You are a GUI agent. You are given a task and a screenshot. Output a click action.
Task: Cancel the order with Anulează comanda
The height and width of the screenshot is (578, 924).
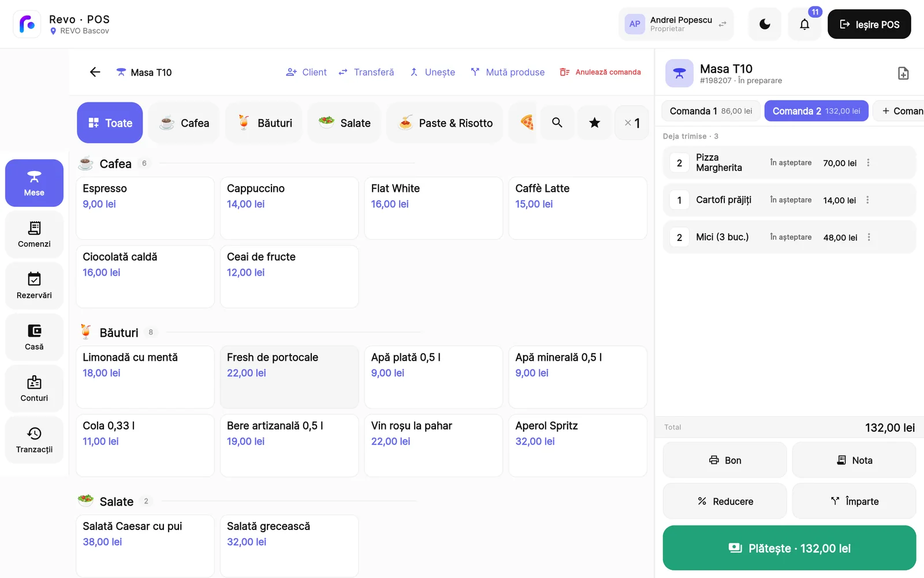click(600, 72)
